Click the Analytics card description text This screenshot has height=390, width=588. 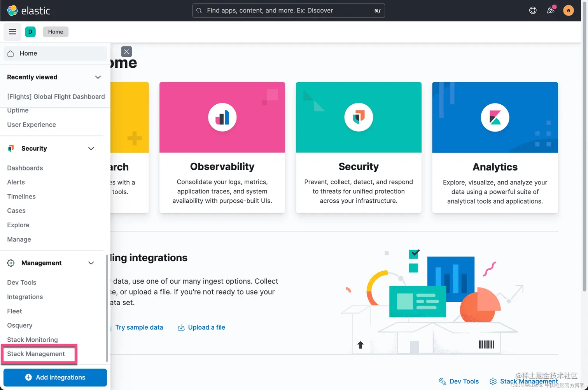coord(495,192)
